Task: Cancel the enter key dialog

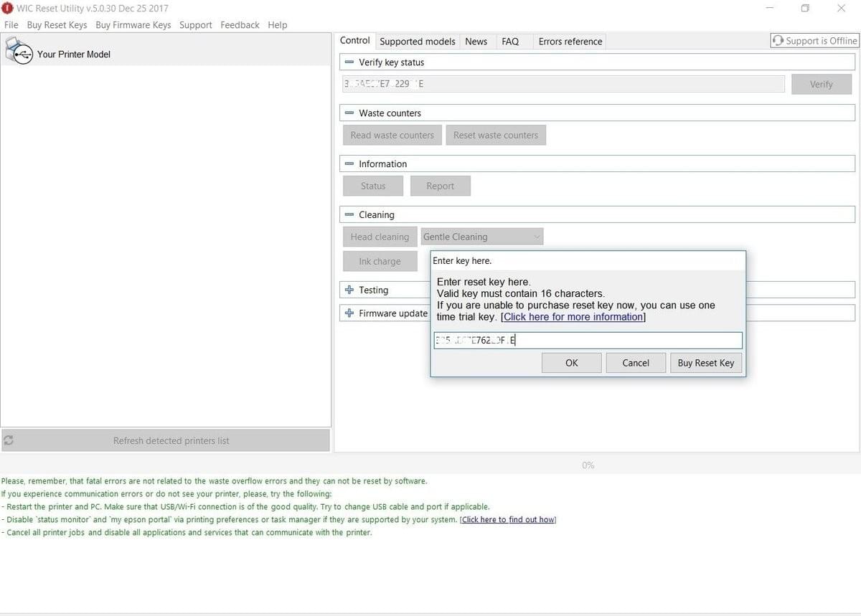Action: (x=635, y=363)
